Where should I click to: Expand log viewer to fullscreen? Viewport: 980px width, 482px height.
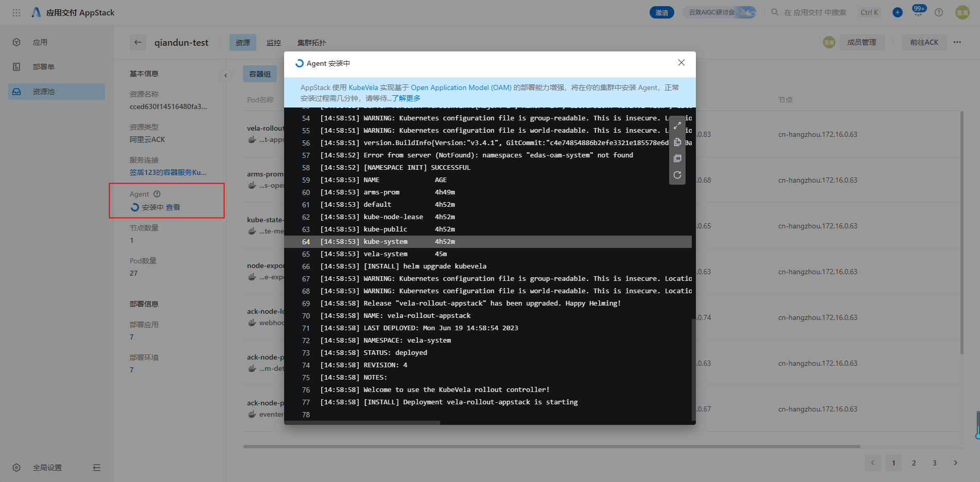[677, 125]
